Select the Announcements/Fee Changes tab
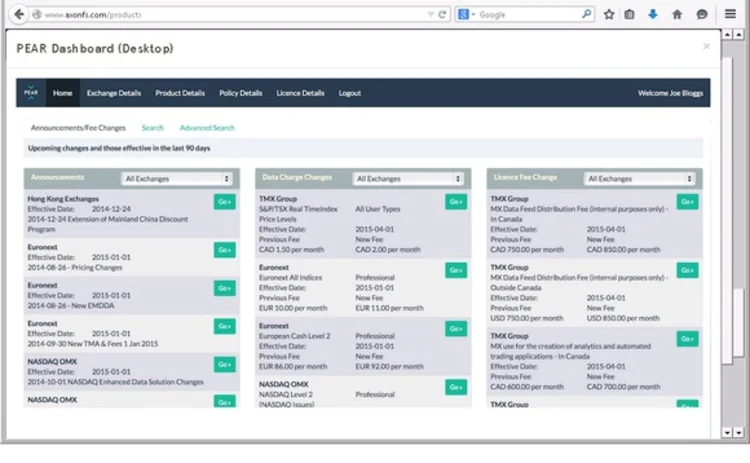The height and width of the screenshot is (463, 750). (78, 128)
